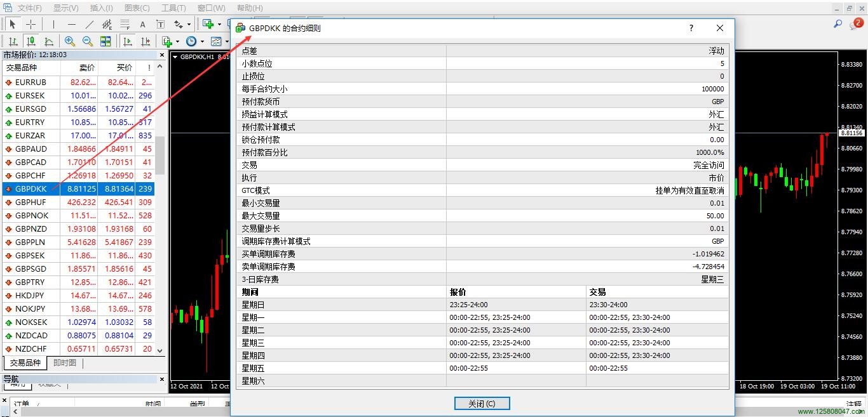Click the add indicators icon
868x417 pixels.
pos(167,41)
